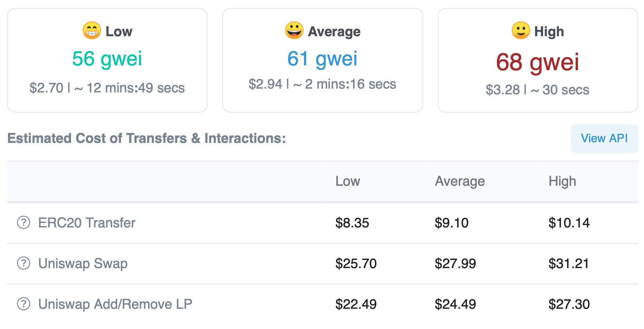The width and height of the screenshot is (644, 329).
Task: Open the View API button
Action: point(604,138)
